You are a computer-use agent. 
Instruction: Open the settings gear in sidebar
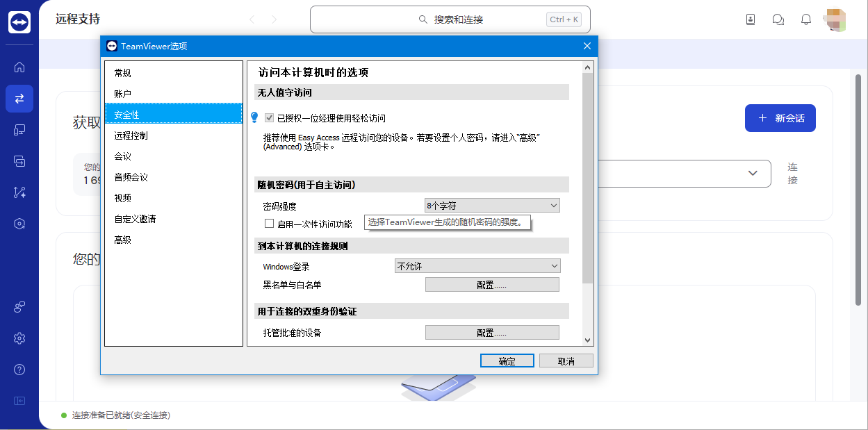[x=19, y=338]
